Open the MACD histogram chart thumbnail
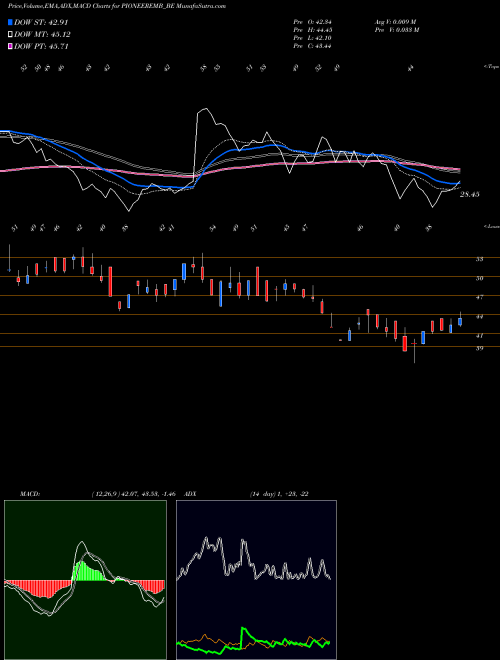The image size is (500, 660). [85, 580]
